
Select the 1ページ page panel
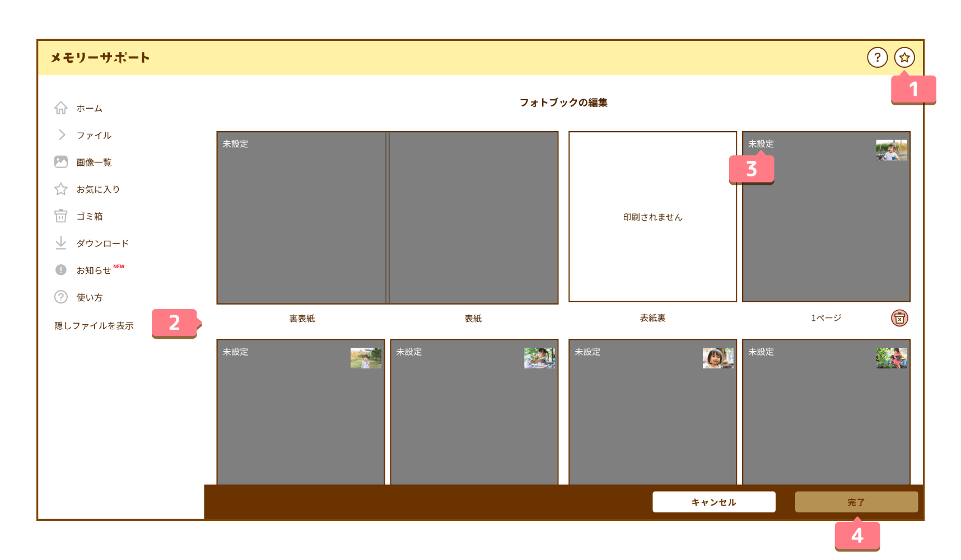click(x=826, y=217)
